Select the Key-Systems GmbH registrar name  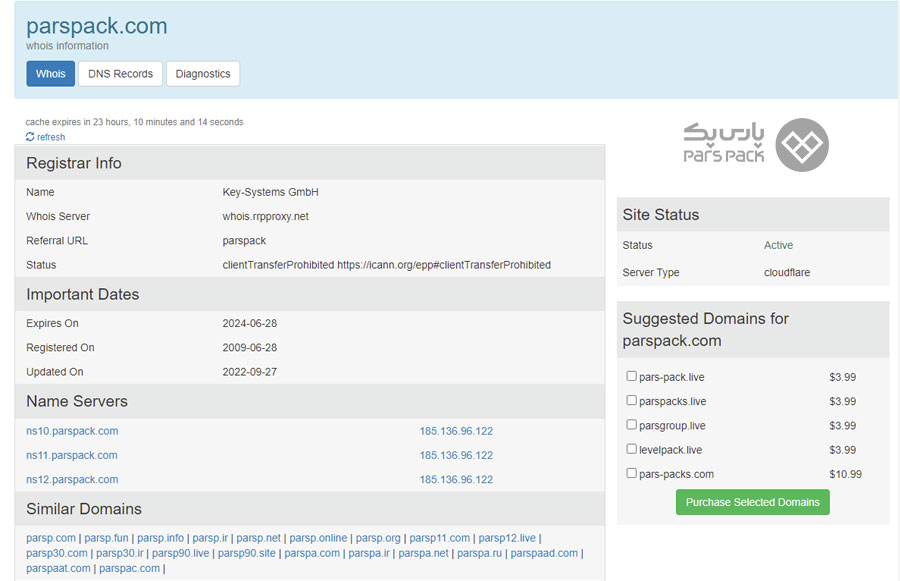270,192
